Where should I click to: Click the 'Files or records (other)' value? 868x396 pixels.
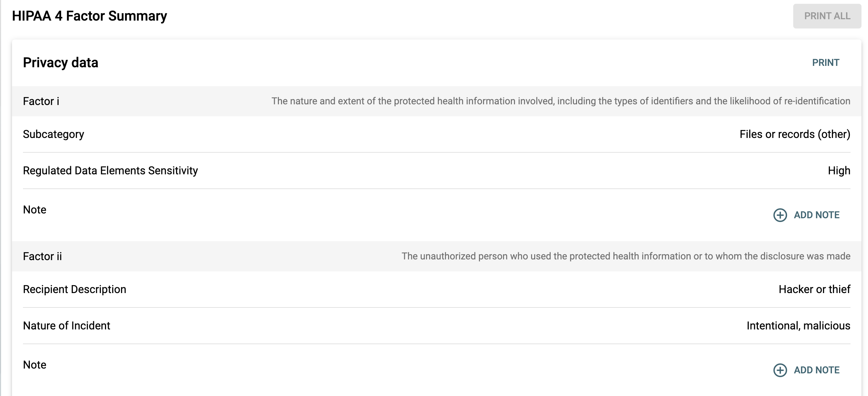(795, 134)
